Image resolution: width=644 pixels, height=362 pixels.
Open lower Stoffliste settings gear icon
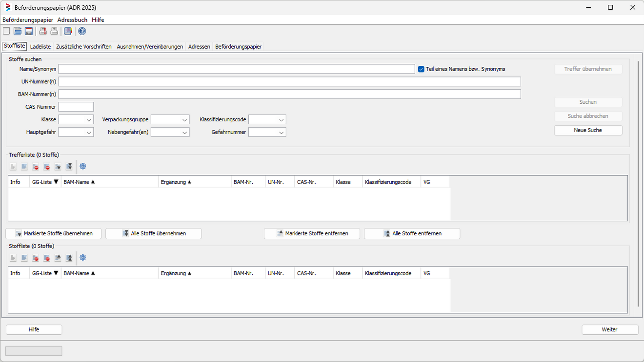(x=83, y=258)
